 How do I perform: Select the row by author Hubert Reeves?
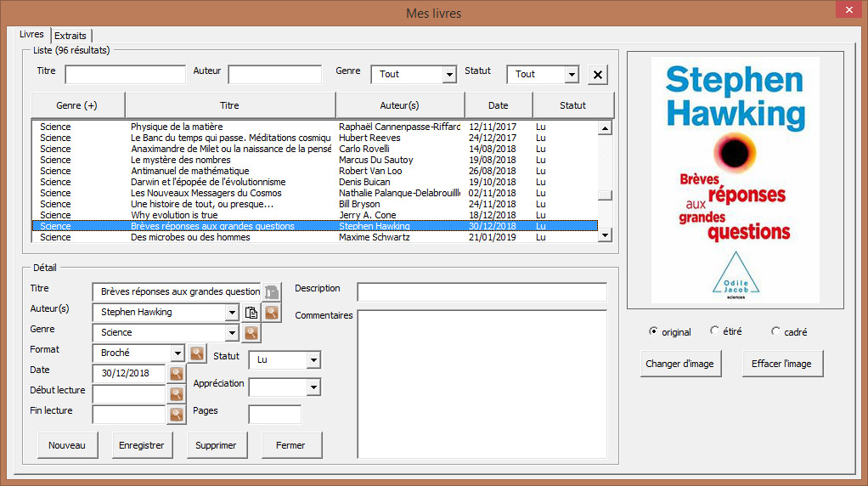pyautogui.click(x=315, y=138)
